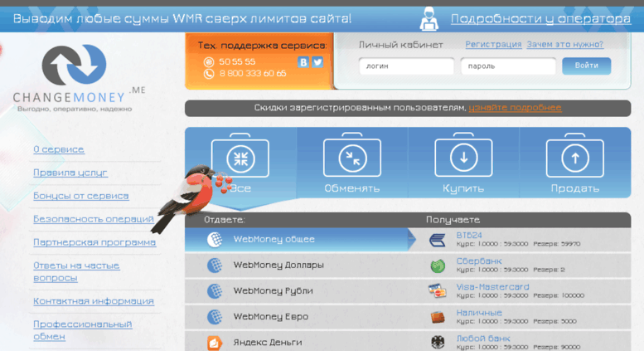The width and height of the screenshot is (644, 351).
Task: Open the VK social icon
Action: pyautogui.click(x=303, y=62)
